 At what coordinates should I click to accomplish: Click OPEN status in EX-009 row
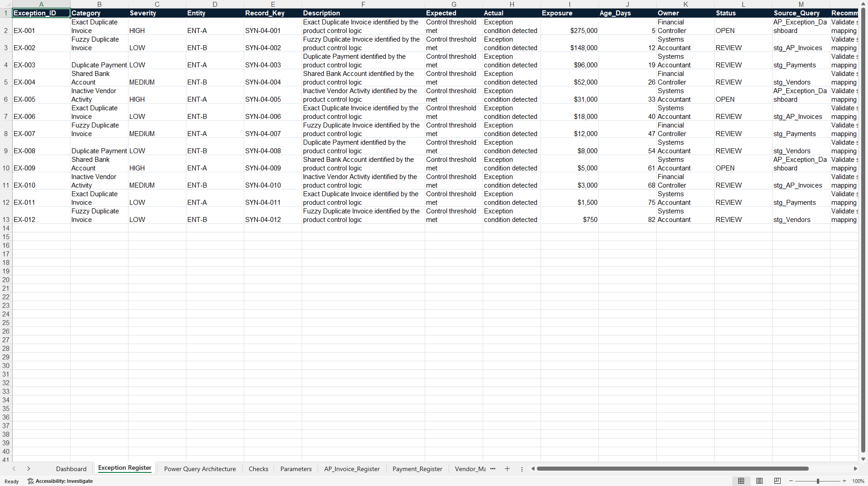743,164
